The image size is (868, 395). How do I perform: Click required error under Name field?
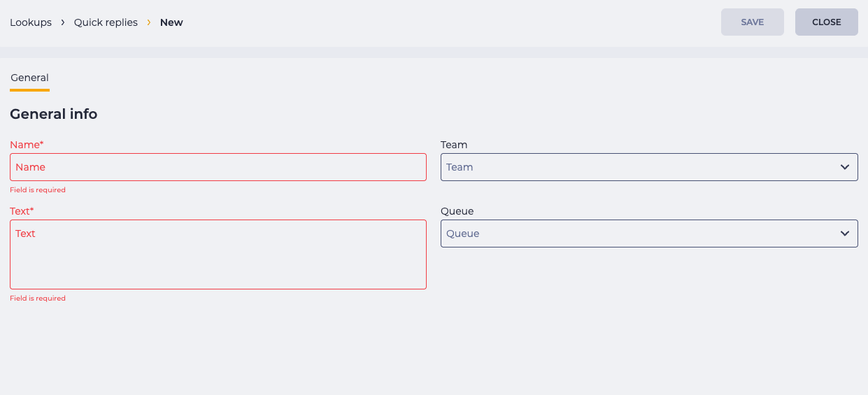(x=38, y=190)
